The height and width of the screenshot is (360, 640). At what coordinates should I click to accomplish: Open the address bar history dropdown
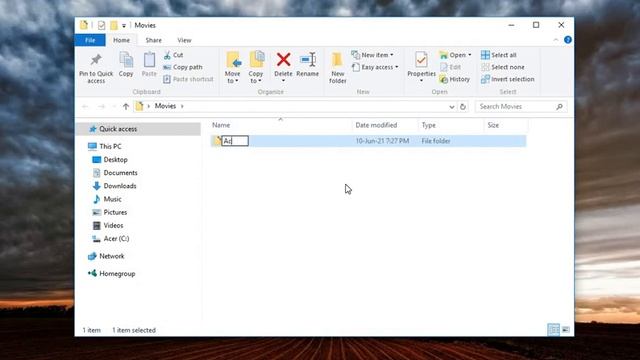pos(451,107)
